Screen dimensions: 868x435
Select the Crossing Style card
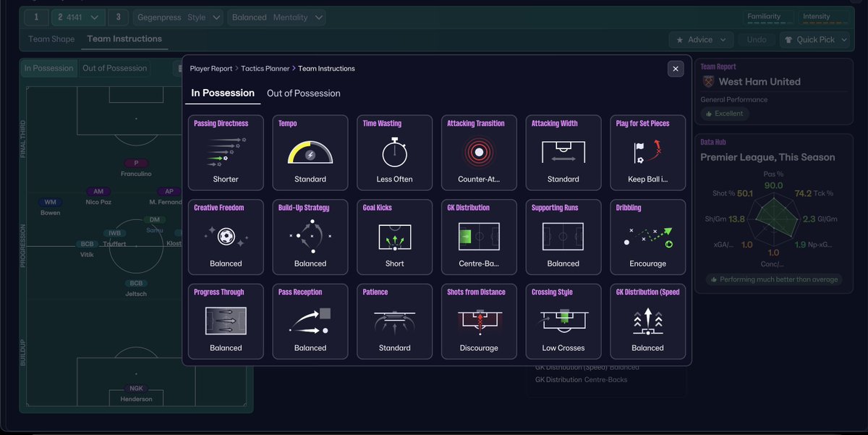(563, 321)
